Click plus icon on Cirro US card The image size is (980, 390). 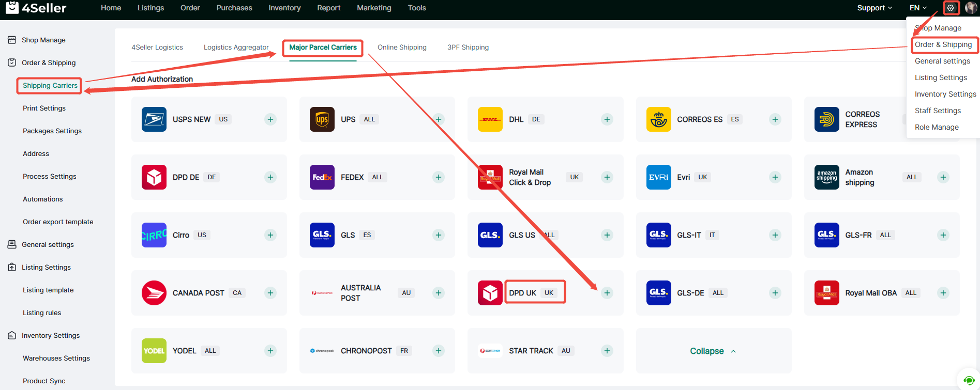click(270, 235)
